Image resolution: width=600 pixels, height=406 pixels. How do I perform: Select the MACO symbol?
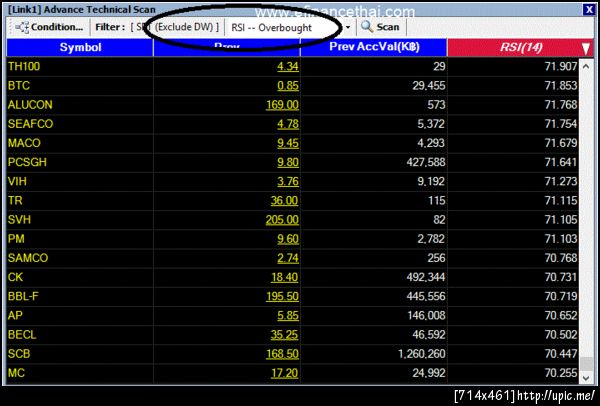coord(24,143)
